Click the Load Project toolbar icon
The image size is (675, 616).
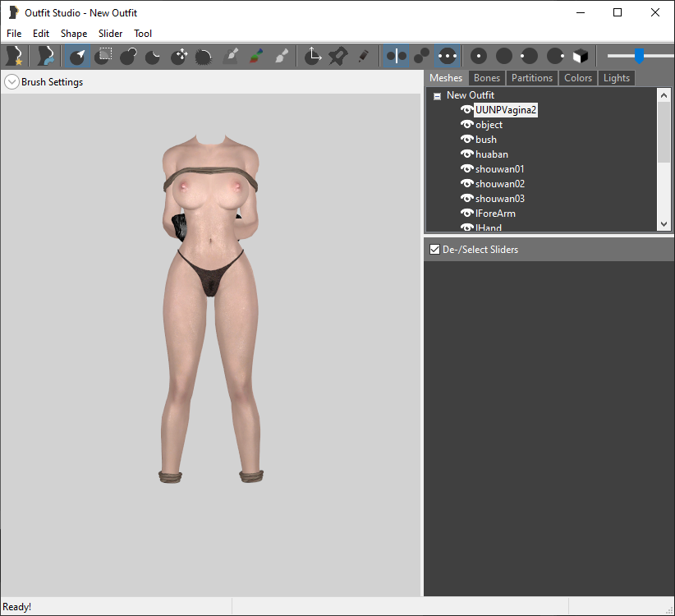point(45,56)
